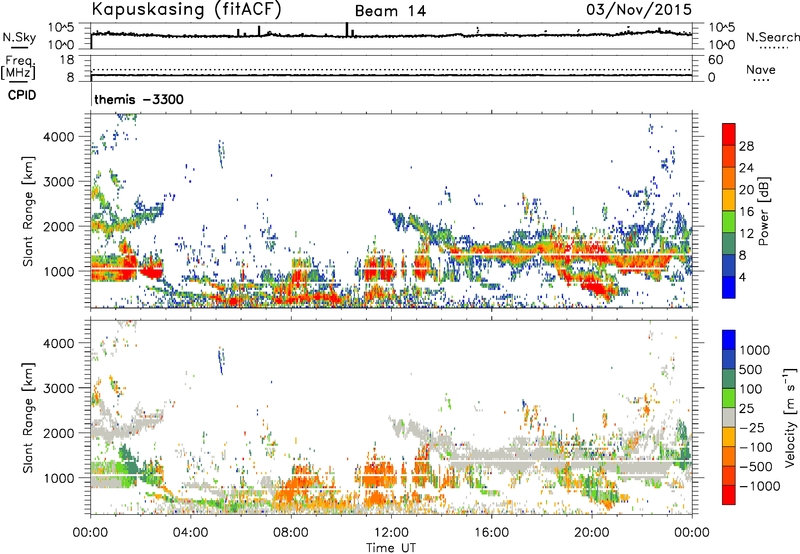Click the 500 value on Velocity color bar
The image size is (800, 554).
750,370
